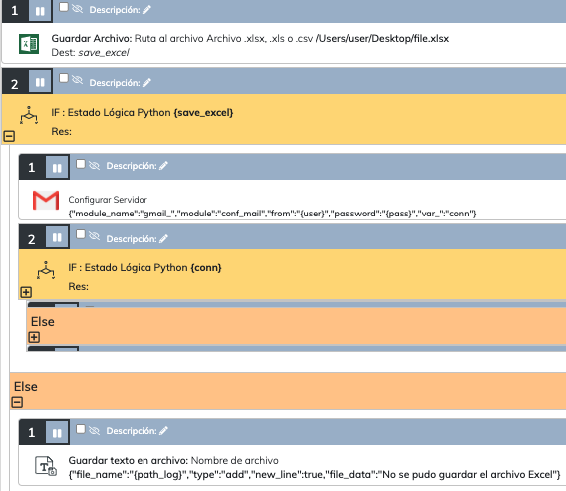Click the Excel icon of Guardar Archivo command

pos(29,44)
